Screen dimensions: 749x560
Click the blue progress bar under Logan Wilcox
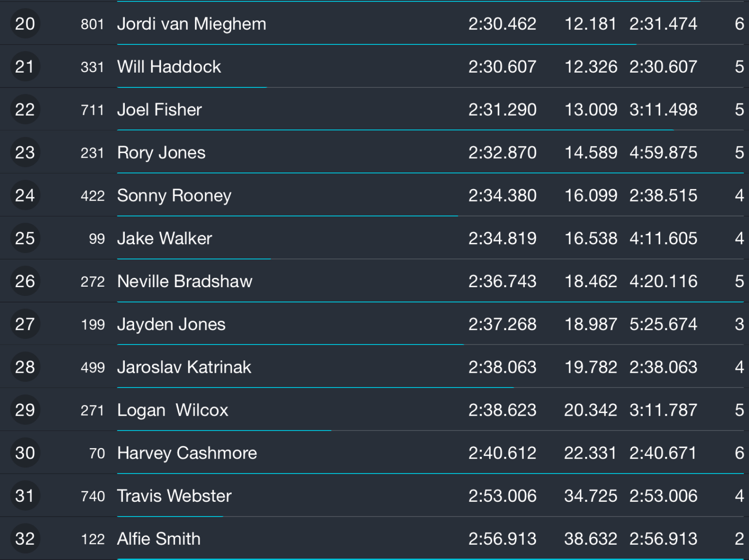coord(224,431)
